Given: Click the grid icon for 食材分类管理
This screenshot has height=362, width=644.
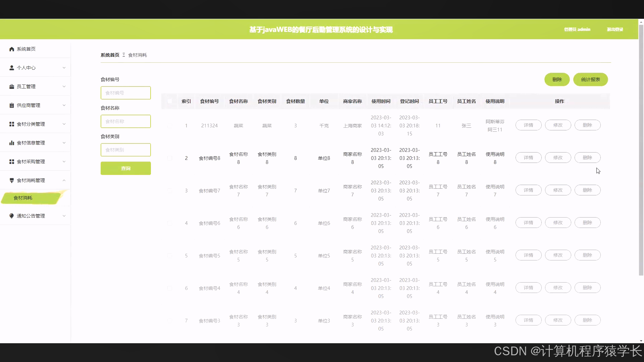Looking at the screenshot, I should click(x=12, y=124).
